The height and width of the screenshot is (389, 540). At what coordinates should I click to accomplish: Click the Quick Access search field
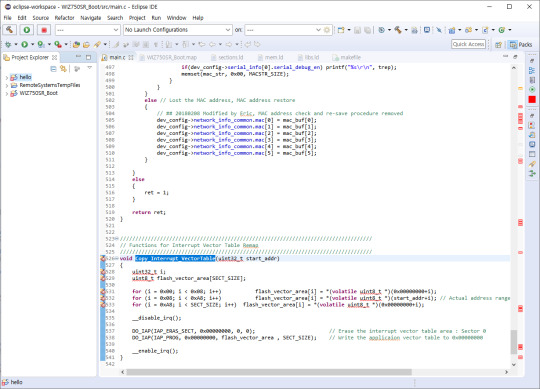468,44
